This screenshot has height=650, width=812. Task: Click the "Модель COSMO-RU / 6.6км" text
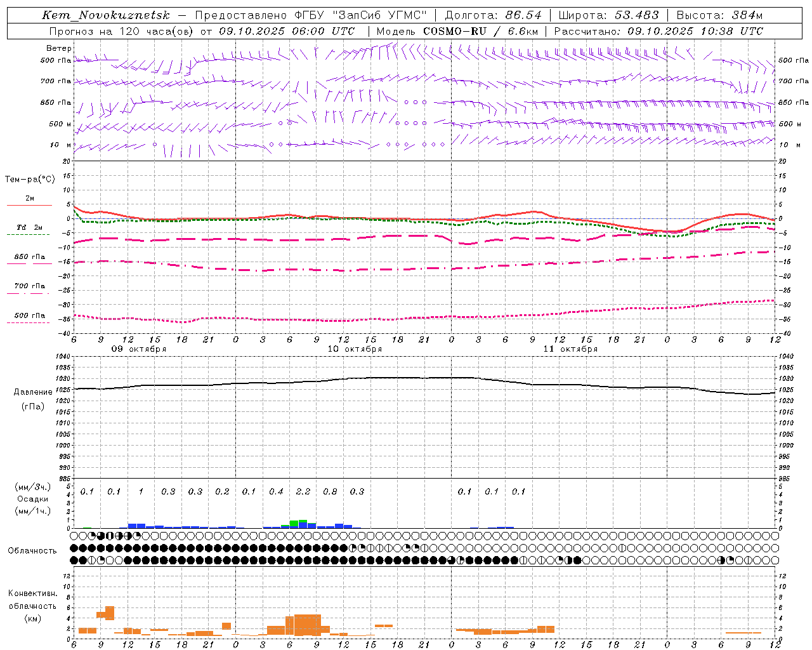point(457,31)
